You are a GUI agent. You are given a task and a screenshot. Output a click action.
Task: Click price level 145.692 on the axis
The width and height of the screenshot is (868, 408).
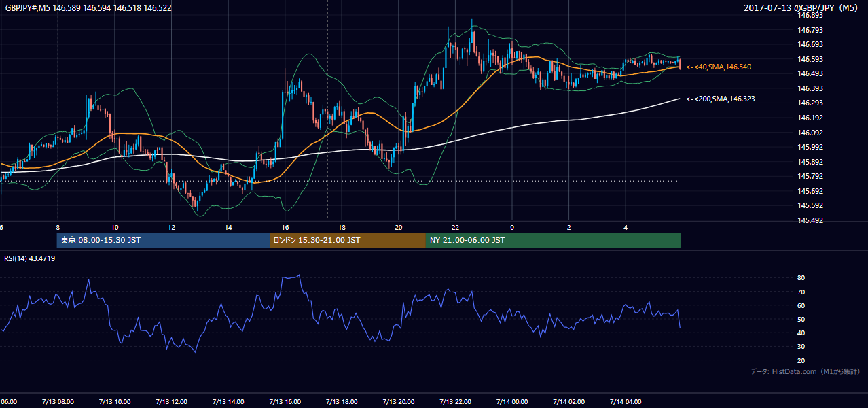click(810, 191)
